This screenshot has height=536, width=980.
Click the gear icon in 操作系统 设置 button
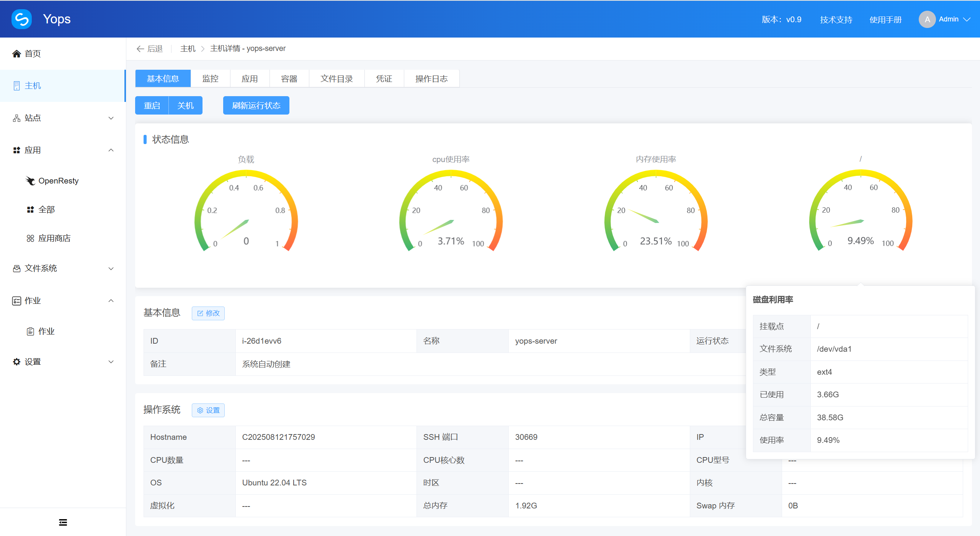coord(200,410)
